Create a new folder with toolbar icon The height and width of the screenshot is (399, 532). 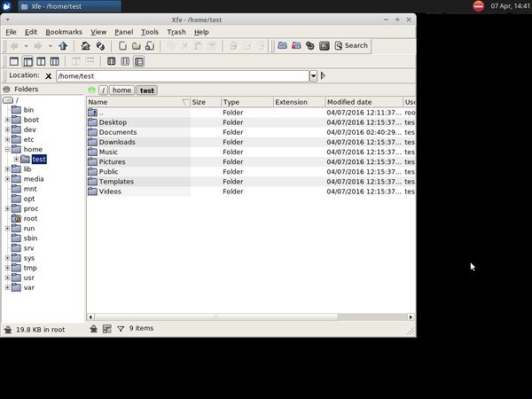pyautogui.click(x=137, y=46)
